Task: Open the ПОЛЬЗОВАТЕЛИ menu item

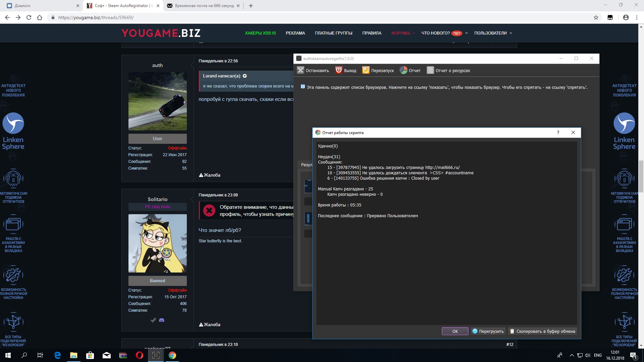Action: [x=490, y=33]
